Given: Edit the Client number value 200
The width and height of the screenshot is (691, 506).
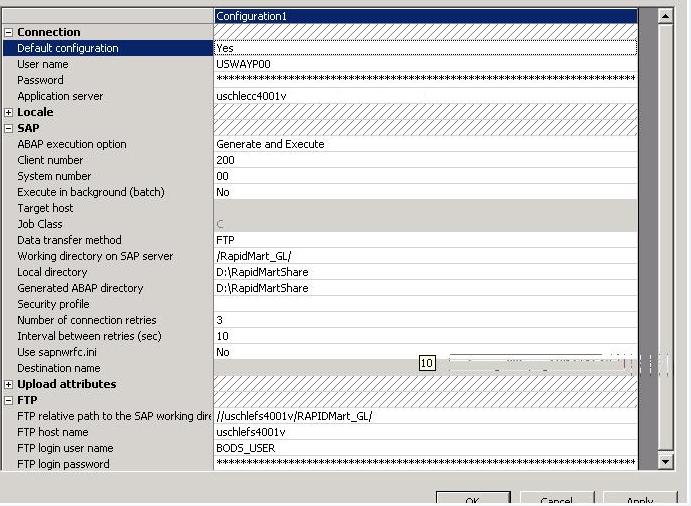Looking at the screenshot, I should 426,160.
